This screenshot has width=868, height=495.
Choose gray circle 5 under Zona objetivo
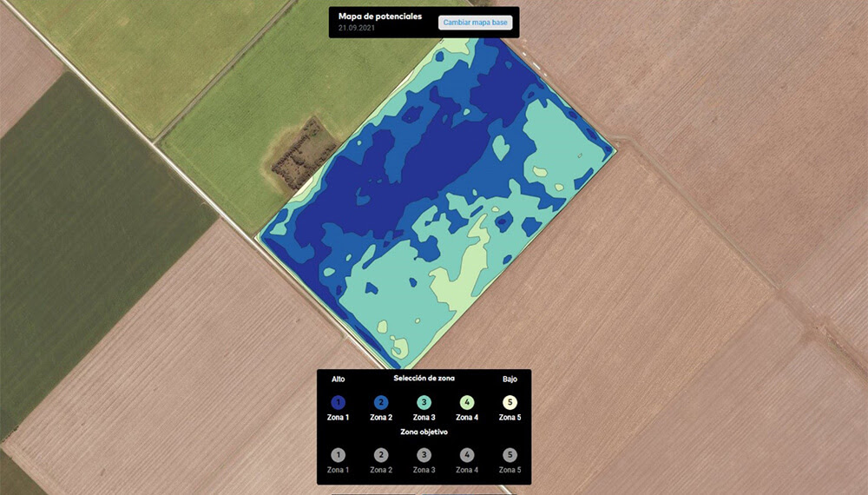[510, 454]
